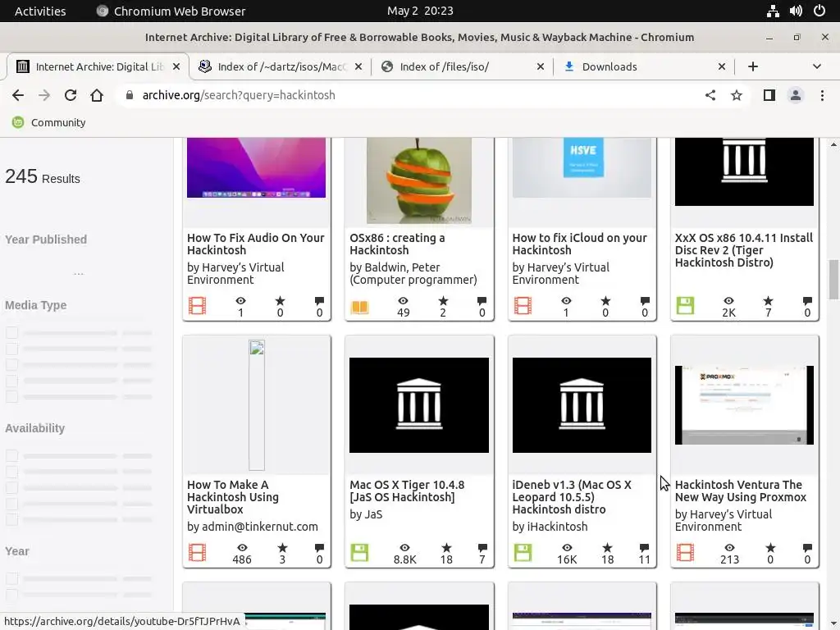Click the macOS desktop video thumbnail
This screenshot has width=840, height=630.
point(256,167)
